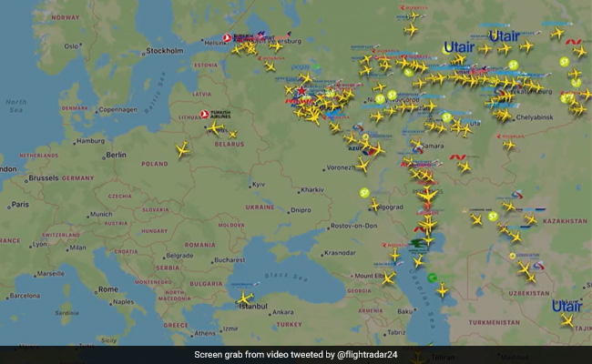Click the S7 logo in western Kazakhstan
This screenshot has height=364, width=592.
coord(493,217)
